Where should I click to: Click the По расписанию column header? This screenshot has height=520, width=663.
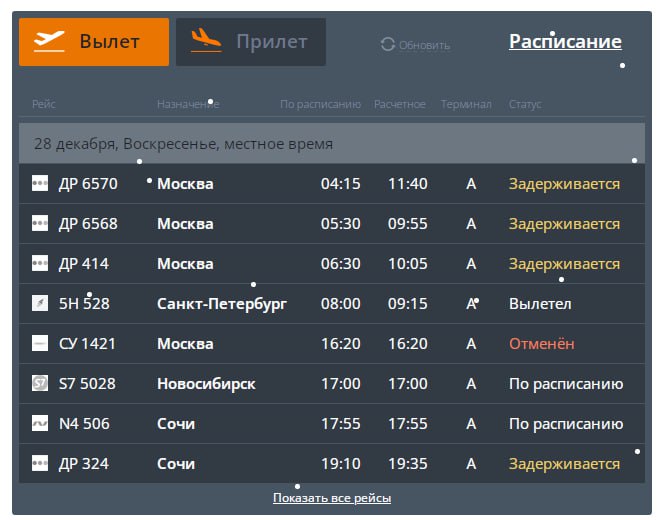(320, 104)
